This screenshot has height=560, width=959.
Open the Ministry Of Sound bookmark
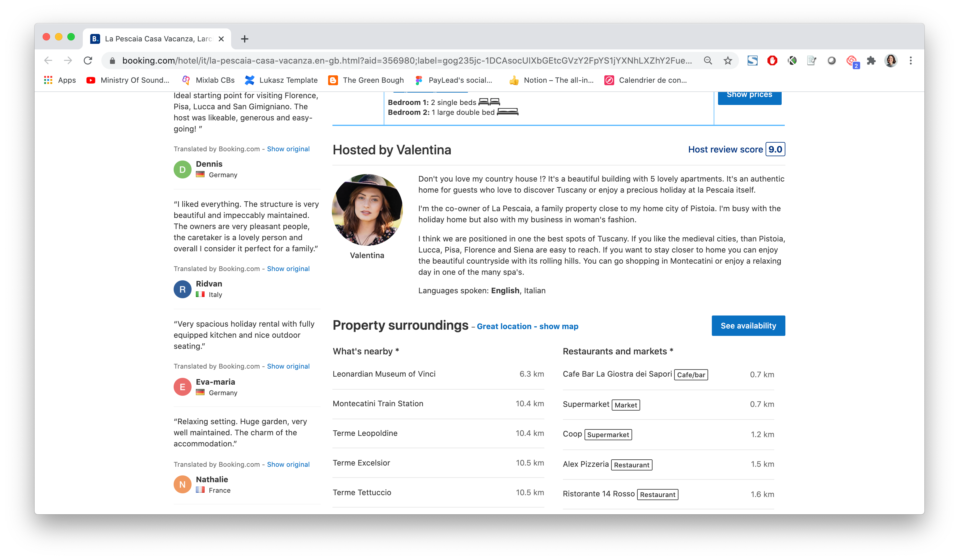point(128,80)
